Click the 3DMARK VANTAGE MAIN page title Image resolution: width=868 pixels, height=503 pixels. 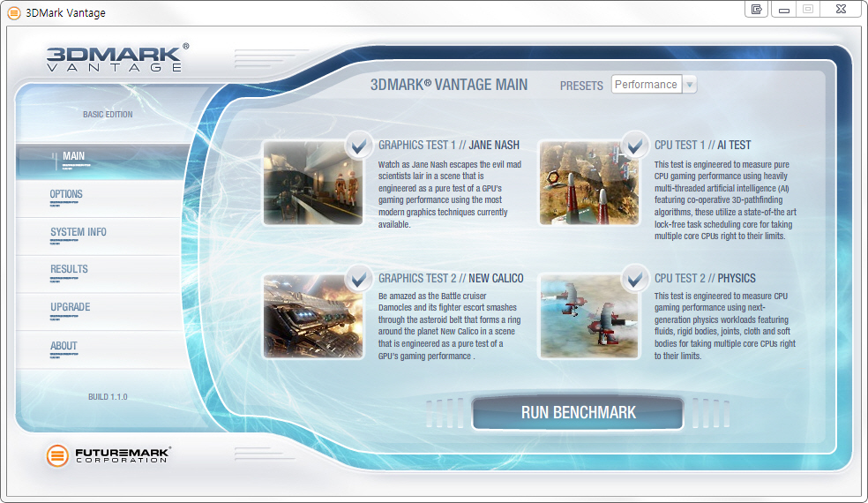tap(449, 85)
